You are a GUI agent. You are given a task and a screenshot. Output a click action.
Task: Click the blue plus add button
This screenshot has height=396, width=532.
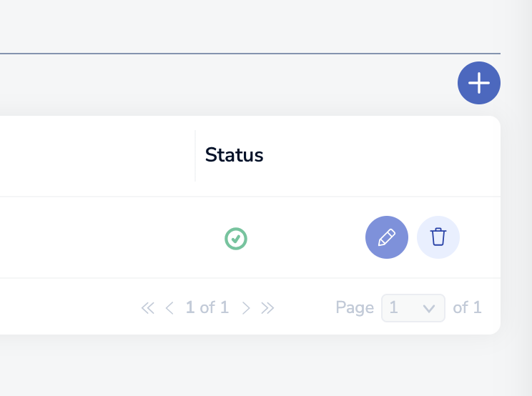[479, 83]
